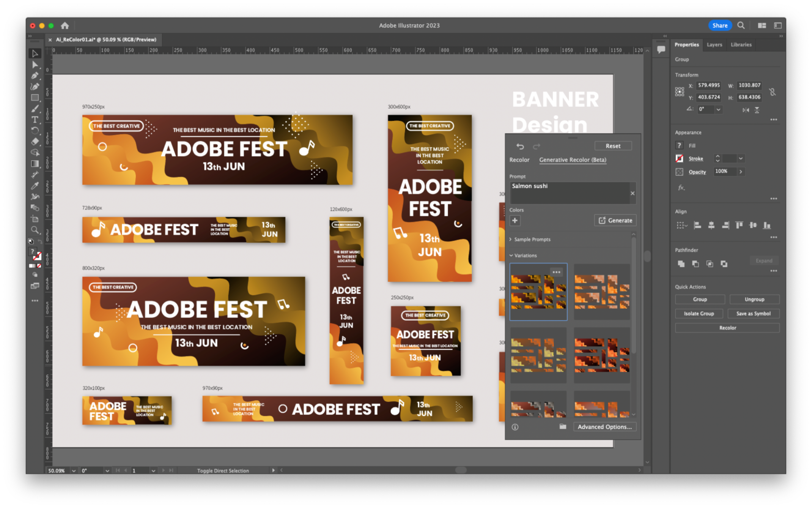Screen dimensions: 812x508
Task: Click the Advanced Options button
Action: click(604, 427)
